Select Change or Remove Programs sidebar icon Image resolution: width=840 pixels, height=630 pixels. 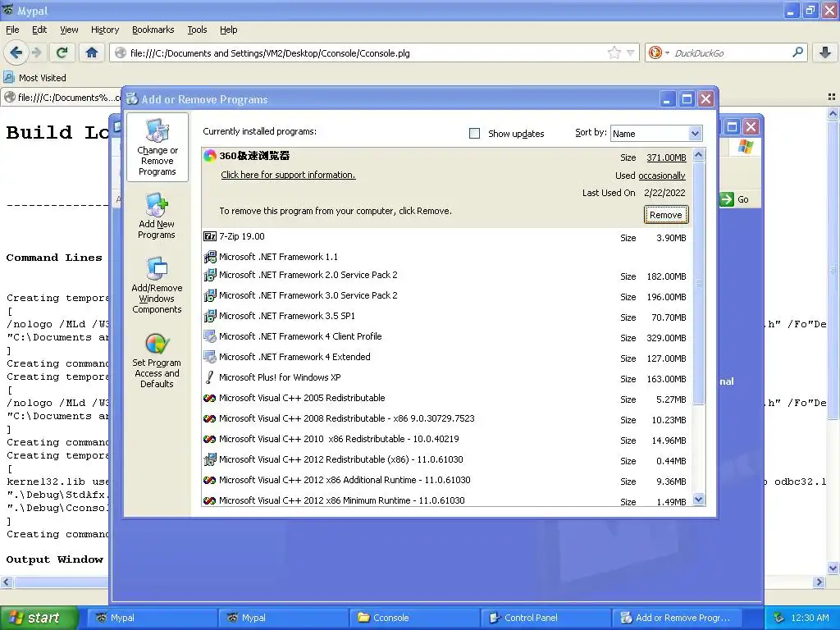[x=157, y=148]
